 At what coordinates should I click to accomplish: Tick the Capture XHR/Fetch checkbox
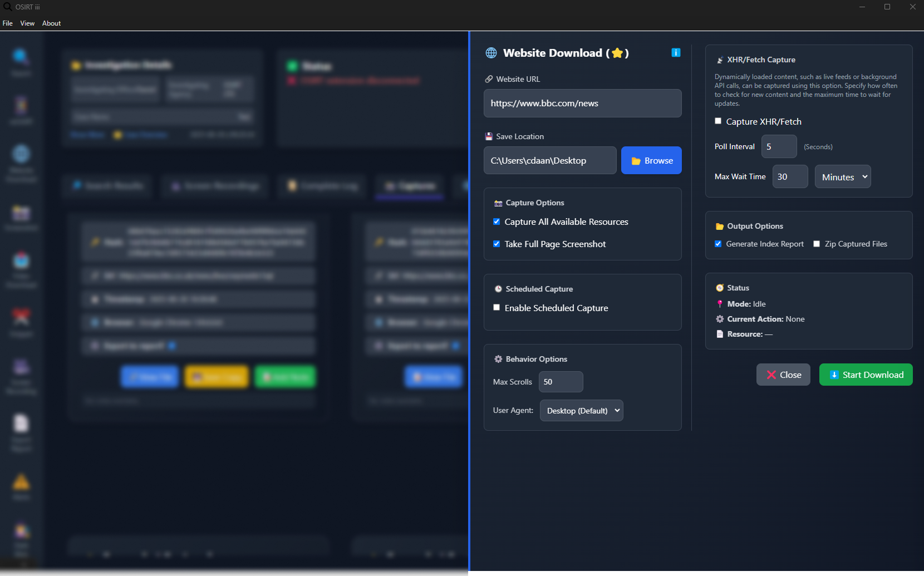(x=718, y=121)
